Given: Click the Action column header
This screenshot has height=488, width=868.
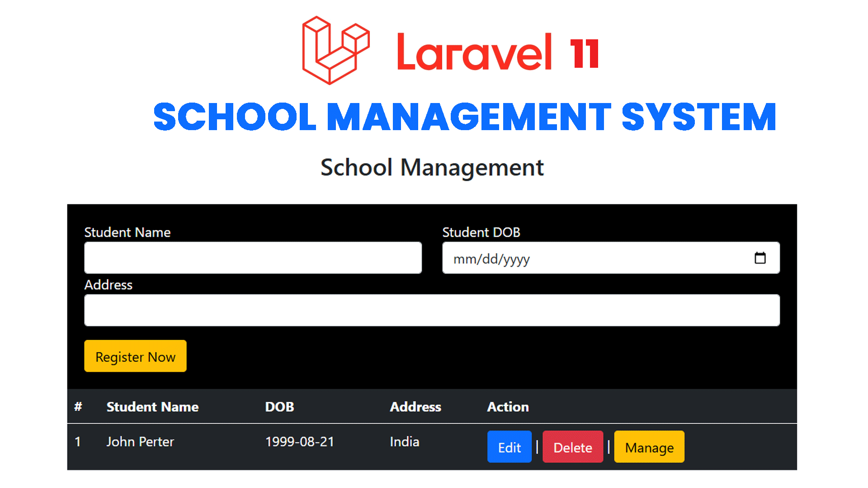Looking at the screenshot, I should [508, 407].
